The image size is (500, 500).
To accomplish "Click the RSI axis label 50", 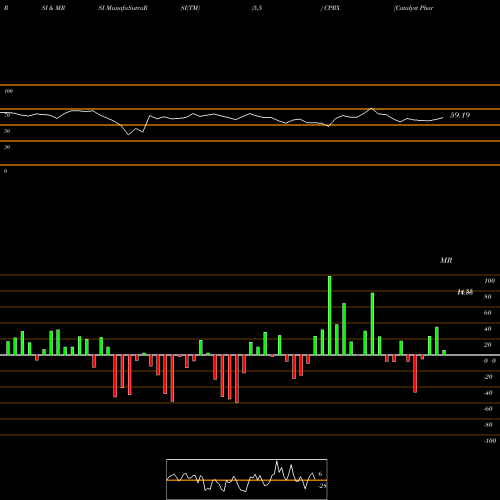I will [x=7, y=131].
